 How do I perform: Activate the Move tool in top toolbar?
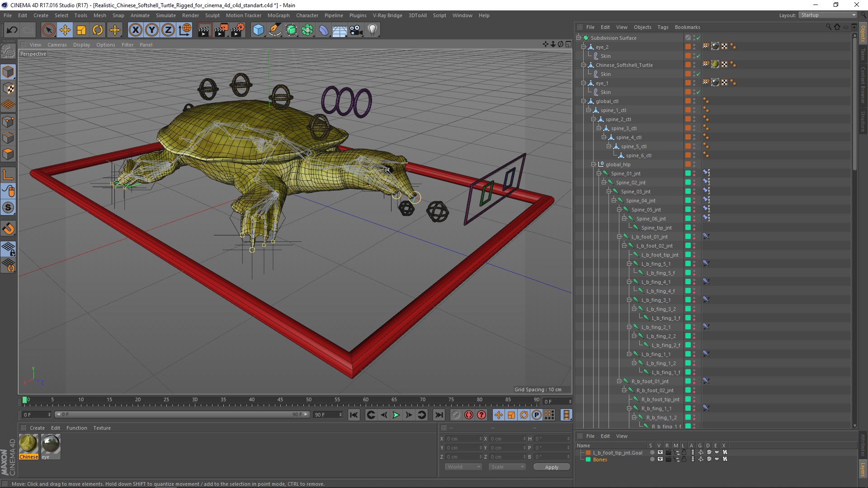tap(65, 30)
